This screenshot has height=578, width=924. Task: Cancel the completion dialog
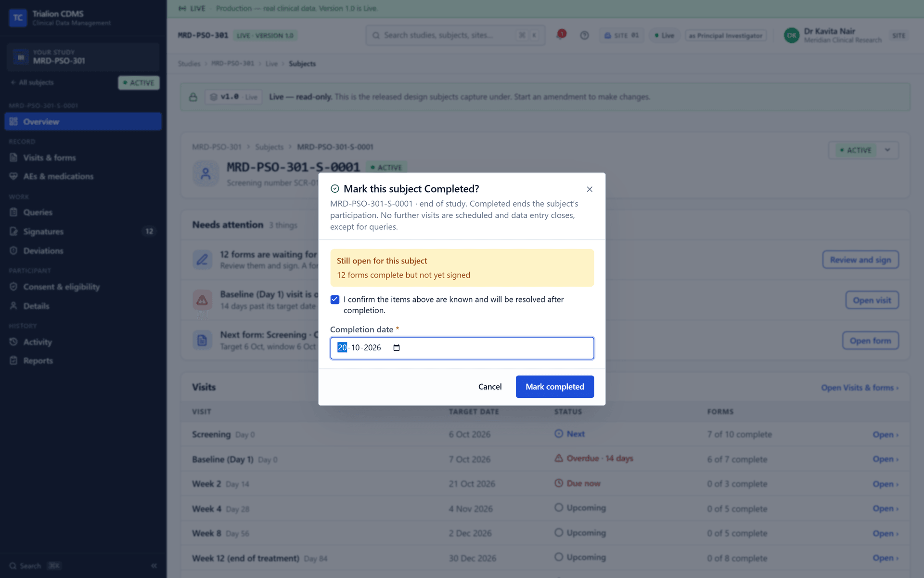[x=490, y=387]
